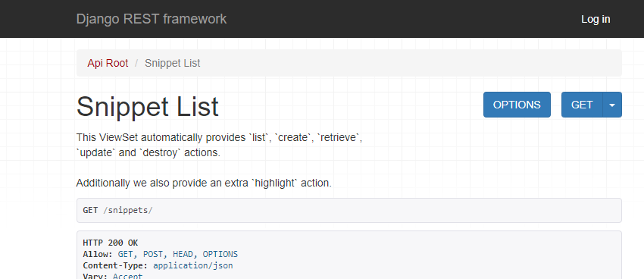644x279 pixels.
Task: Click the OPTIONS button
Action: [x=517, y=105]
